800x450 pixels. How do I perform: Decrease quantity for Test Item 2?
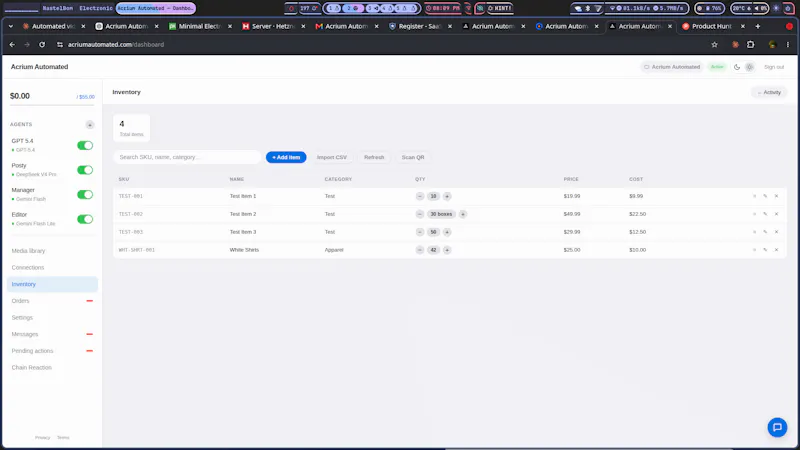(x=420, y=214)
